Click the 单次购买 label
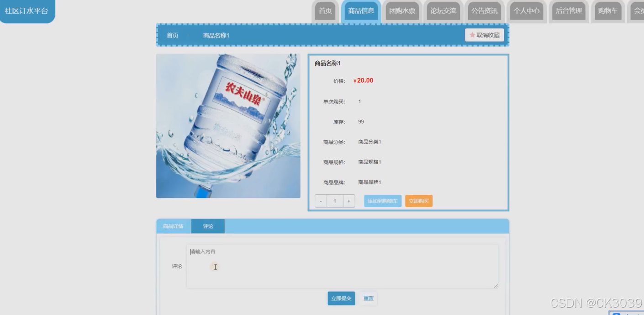 [335, 101]
